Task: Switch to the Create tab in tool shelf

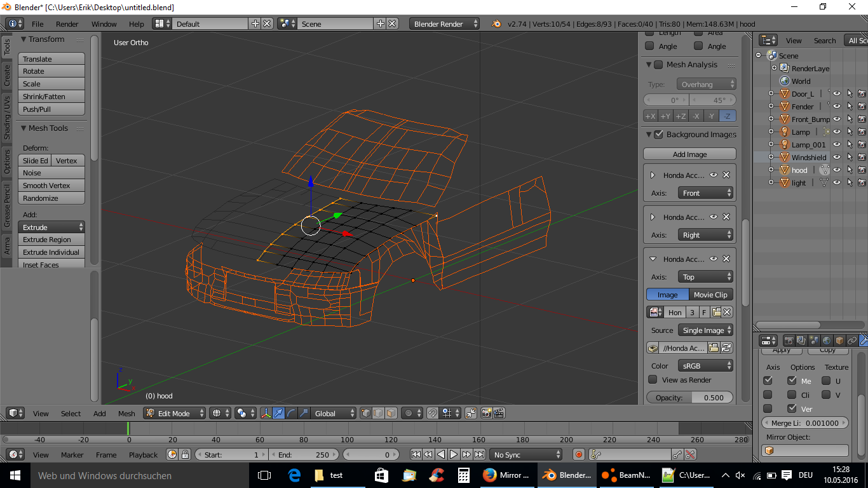Action: click(7, 75)
